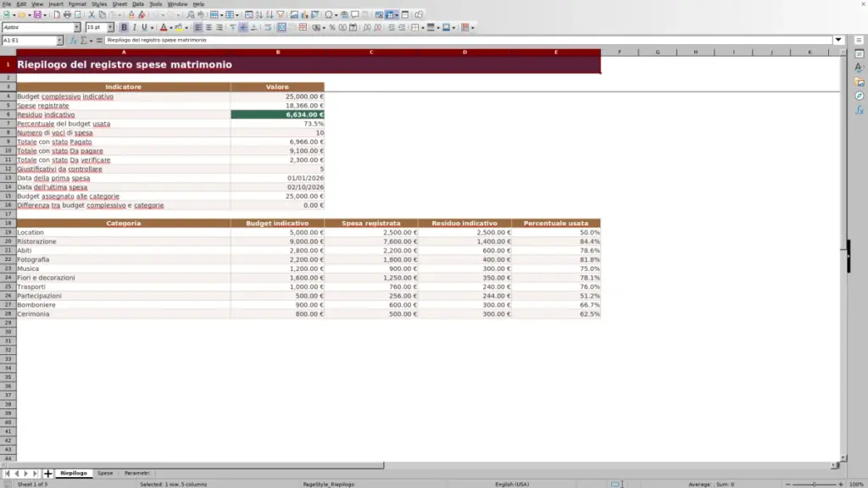Image resolution: width=868 pixels, height=488 pixels.
Task: Enable center horizontal alignment
Action: coord(209,27)
